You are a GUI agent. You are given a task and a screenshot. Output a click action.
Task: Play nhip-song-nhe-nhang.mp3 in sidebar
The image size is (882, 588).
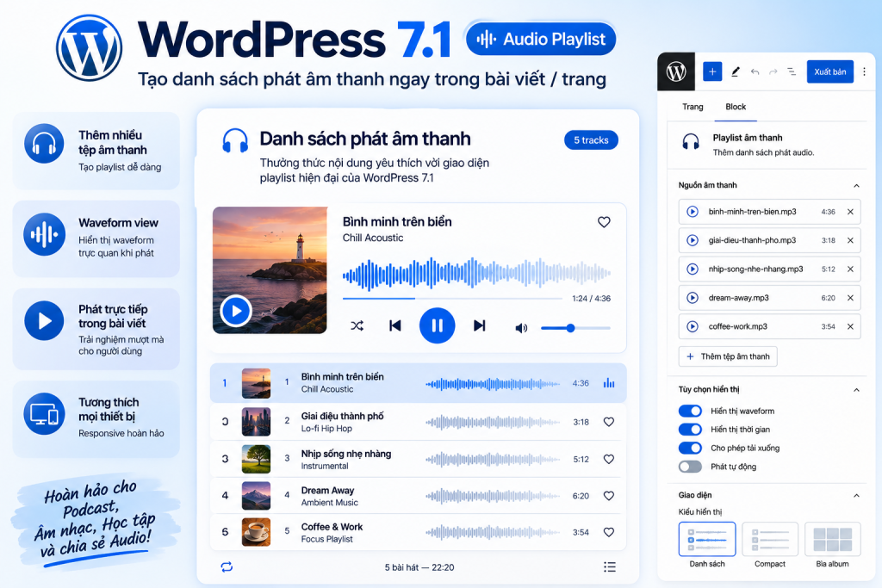(693, 269)
